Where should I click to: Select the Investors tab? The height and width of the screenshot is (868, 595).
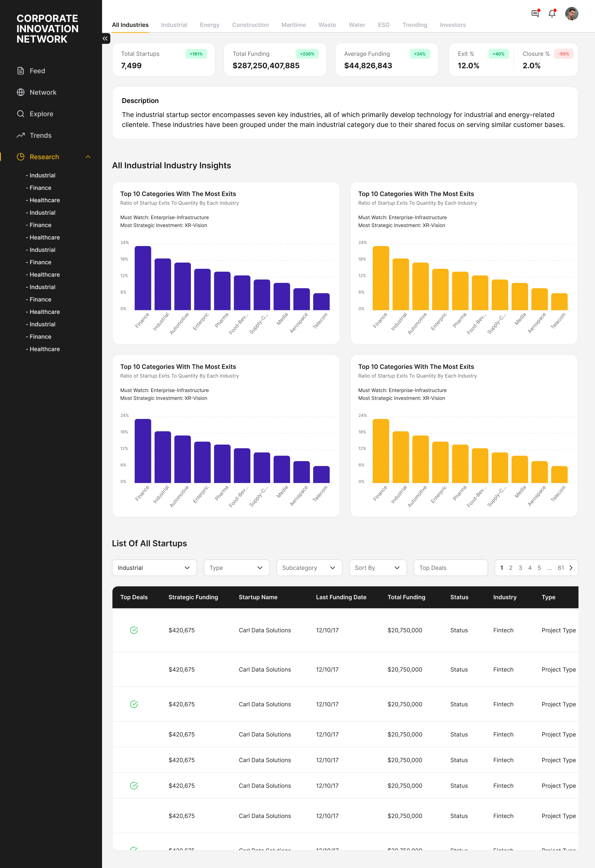(x=452, y=25)
